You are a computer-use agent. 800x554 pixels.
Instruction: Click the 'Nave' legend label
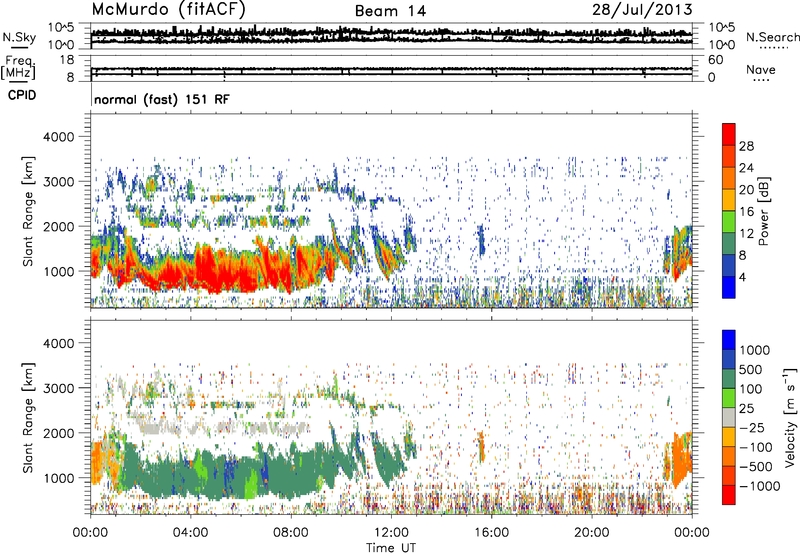760,70
